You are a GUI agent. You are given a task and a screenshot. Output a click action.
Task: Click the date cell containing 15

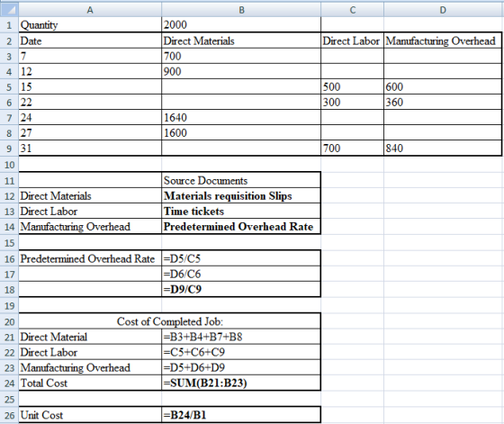coord(90,86)
